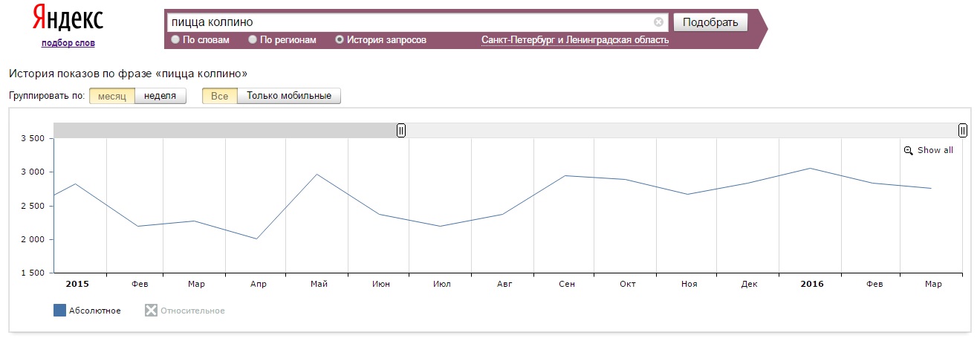Click the Show all text link
The height and width of the screenshot is (344, 980).
[x=935, y=150]
